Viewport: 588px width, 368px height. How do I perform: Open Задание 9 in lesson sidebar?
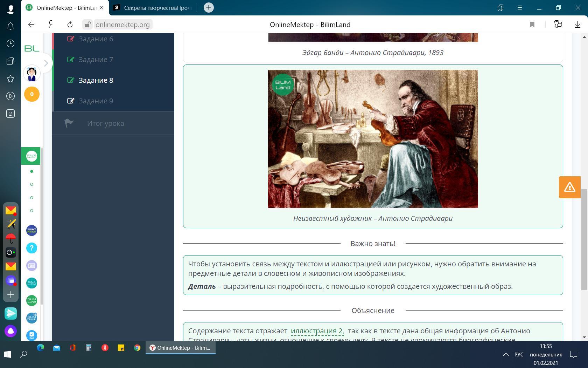96,101
